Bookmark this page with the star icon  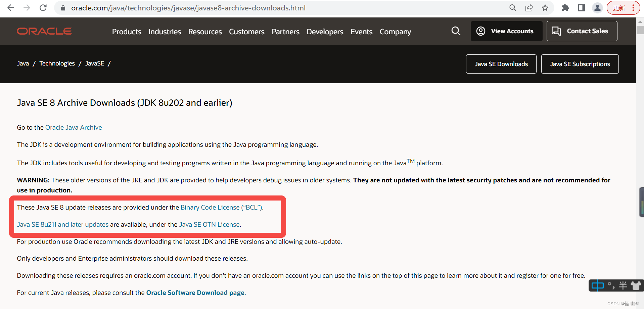pos(545,8)
